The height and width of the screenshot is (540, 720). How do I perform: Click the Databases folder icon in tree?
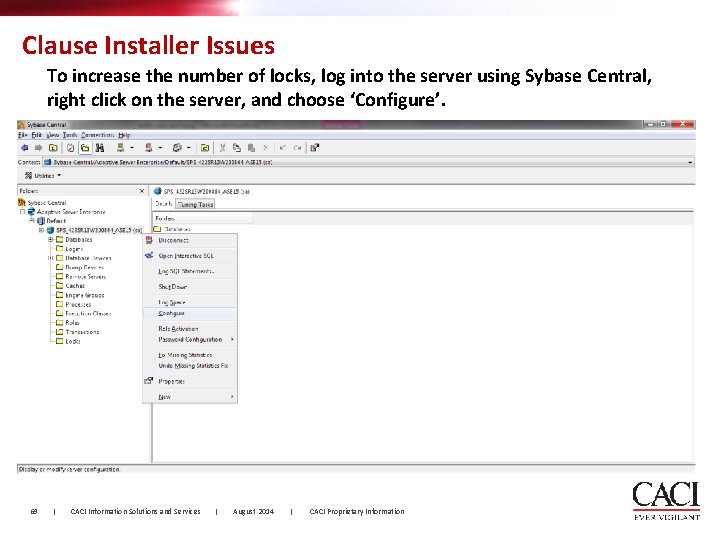[60, 239]
